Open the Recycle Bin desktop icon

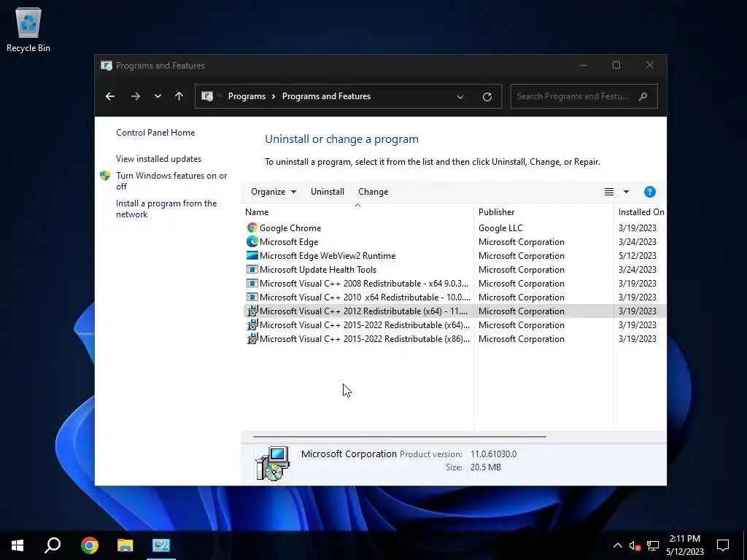[28, 23]
